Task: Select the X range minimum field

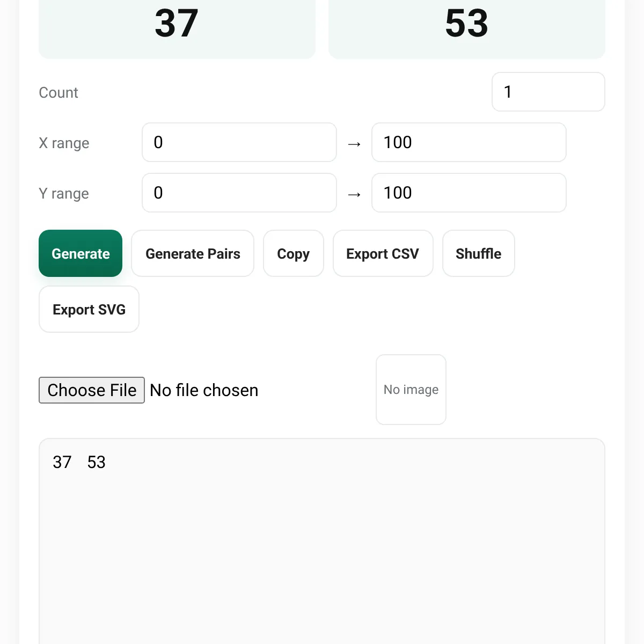Action: (x=239, y=142)
